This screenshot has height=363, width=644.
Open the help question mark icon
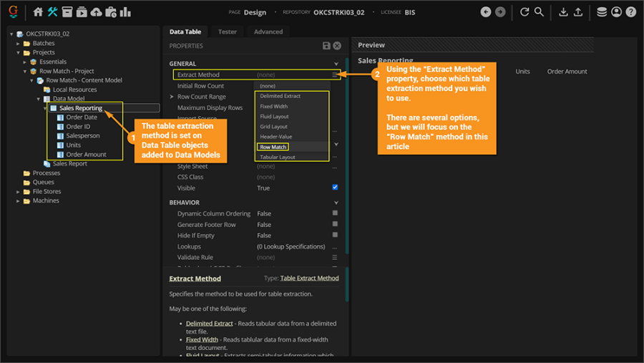click(630, 12)
